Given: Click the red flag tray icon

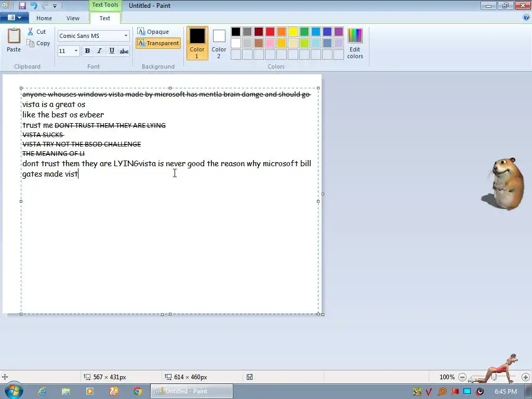Looking at the screenshot, I should coord(455,392).
